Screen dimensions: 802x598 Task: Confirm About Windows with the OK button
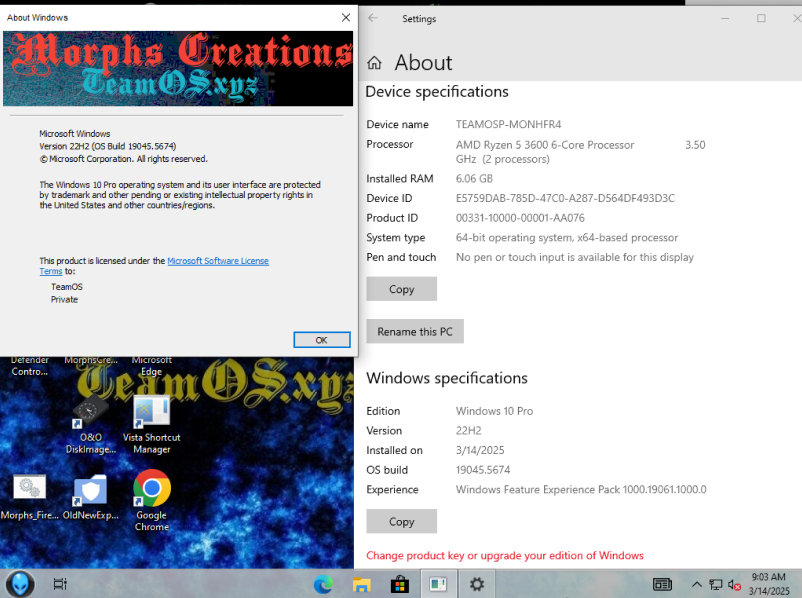[x=322, y=340]
